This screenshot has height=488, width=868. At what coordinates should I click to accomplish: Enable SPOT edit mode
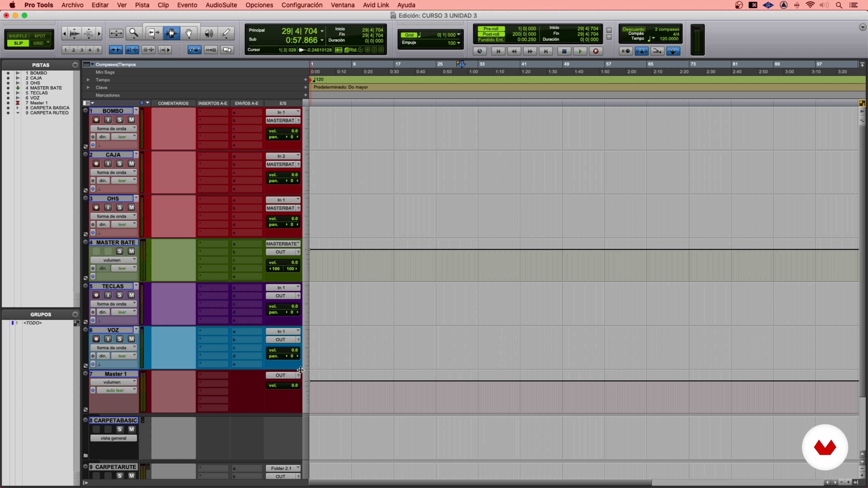pos(40,36)
